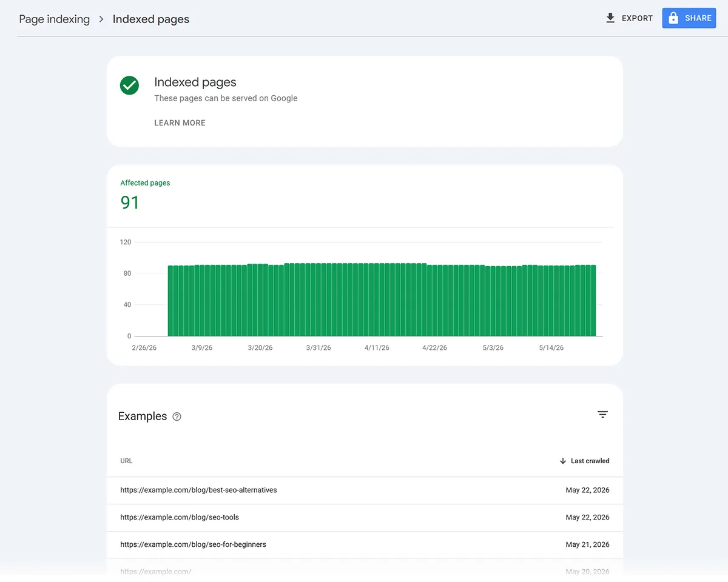
Task: Click the chart bar above the 3/31/26 label
Action: point(319,299)
